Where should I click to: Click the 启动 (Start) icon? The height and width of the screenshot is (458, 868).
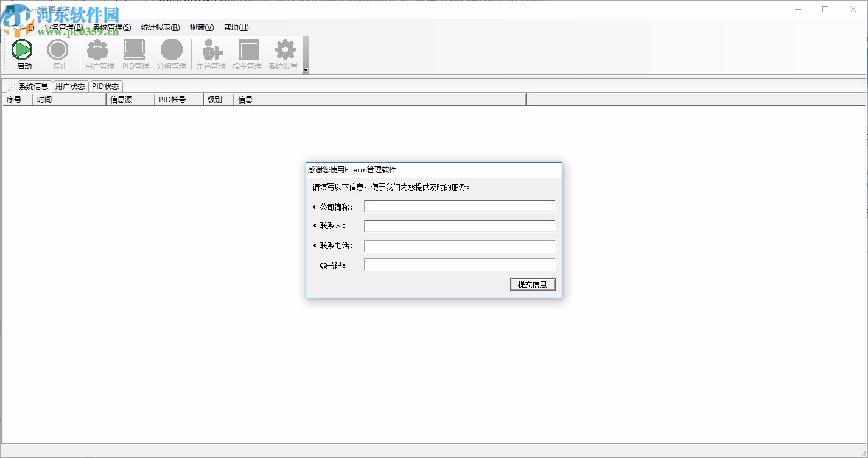tap(23, 54)
